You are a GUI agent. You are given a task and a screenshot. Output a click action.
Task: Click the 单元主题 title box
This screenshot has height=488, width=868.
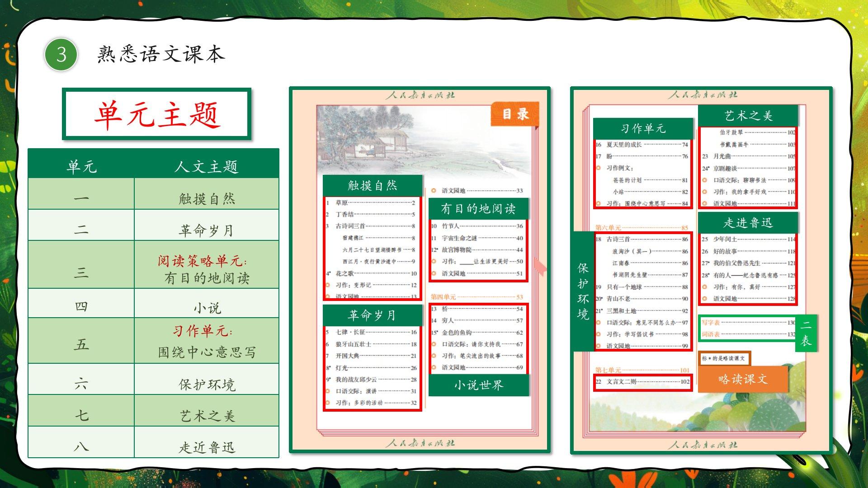156,114
